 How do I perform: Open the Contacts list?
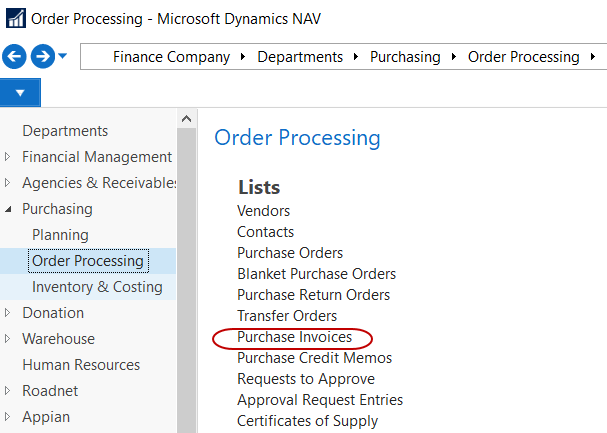pyautogui.click(x=266, y=232)
